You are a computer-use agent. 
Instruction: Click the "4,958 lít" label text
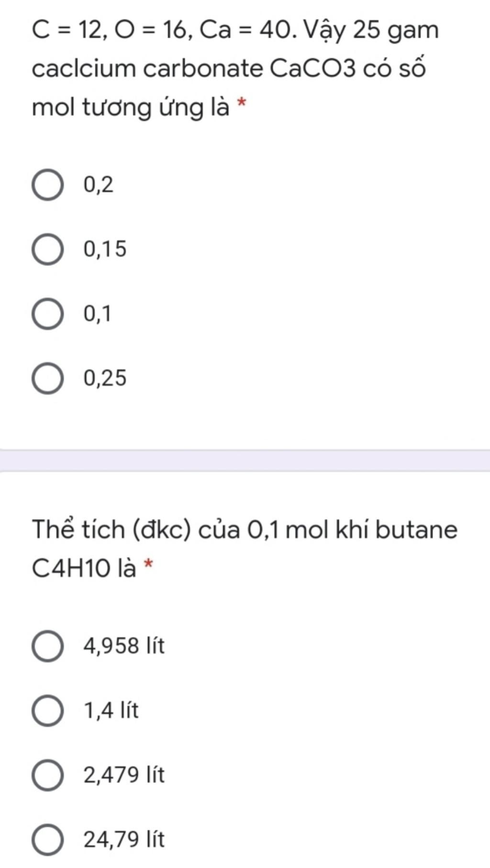(x=124, y=646)
